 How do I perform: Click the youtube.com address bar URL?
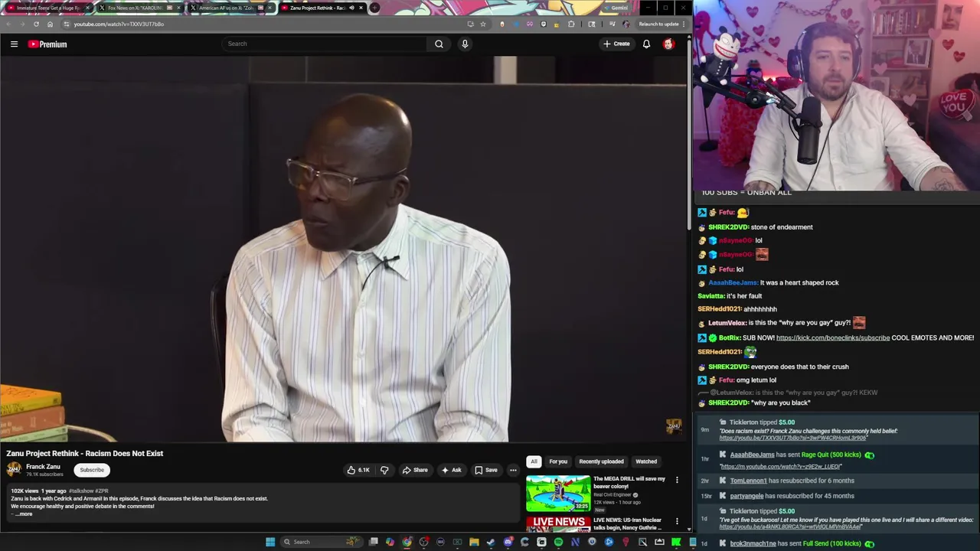119,24
